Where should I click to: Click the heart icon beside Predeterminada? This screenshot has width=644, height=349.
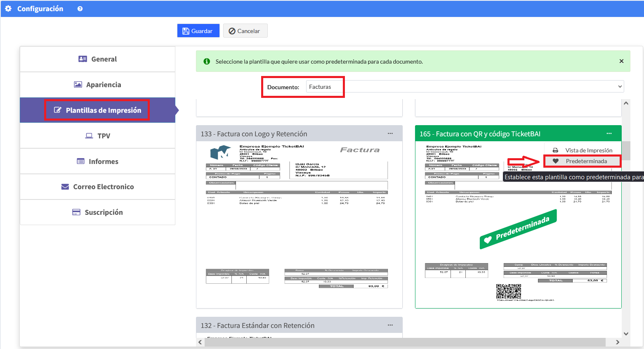(x=556, y=161)
